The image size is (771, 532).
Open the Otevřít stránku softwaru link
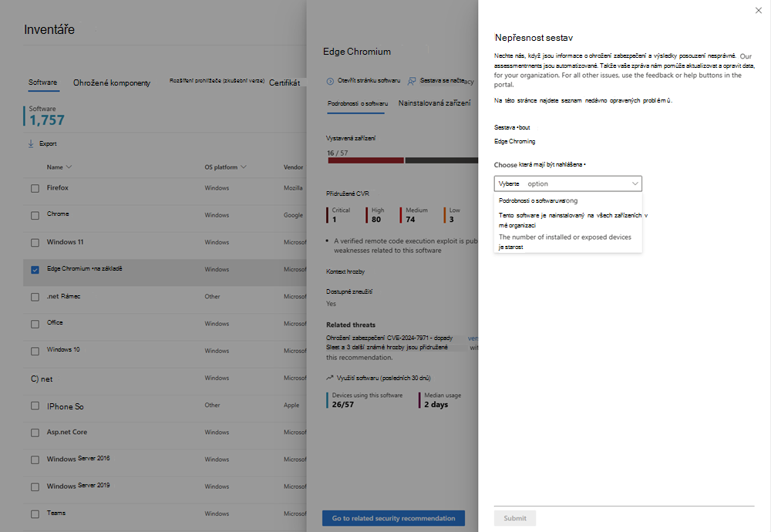[369, 81]
